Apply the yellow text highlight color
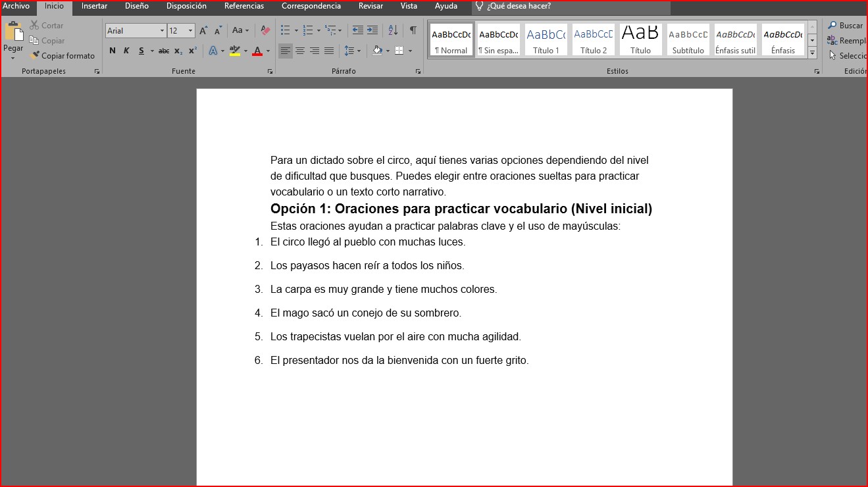The width and height of the screenshot is (868, 487). tap(235, 51)
